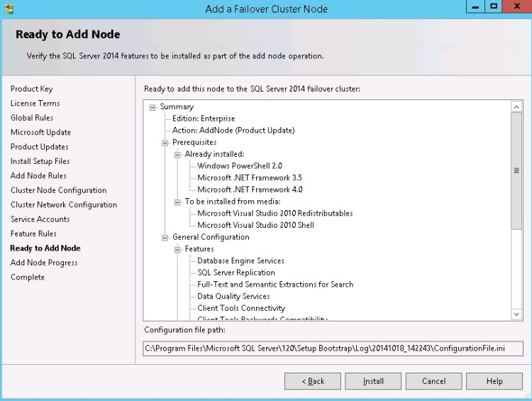Collapse the Prerequisites node
532x401 pixels.
pos(165,143)
